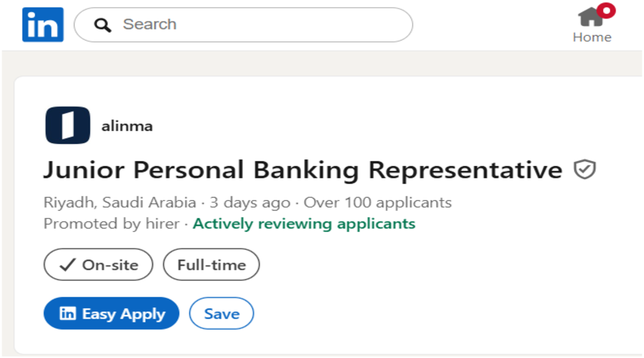Click the LinkedIn logo

tap(42, 24)
